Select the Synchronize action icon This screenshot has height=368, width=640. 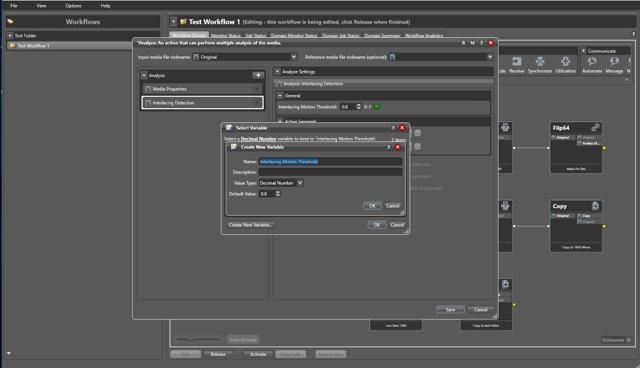pyautogui.click(x=540, y=62)
